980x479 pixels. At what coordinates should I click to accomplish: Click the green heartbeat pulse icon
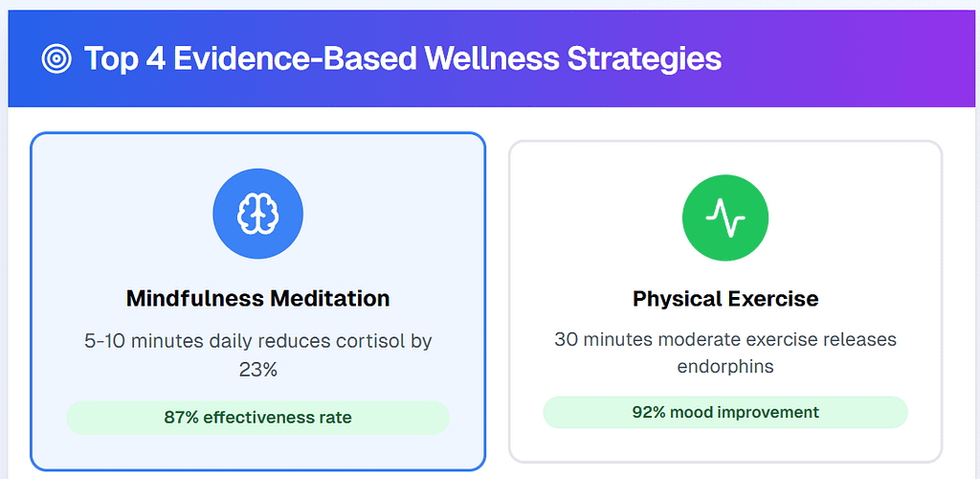pos(724,217)
